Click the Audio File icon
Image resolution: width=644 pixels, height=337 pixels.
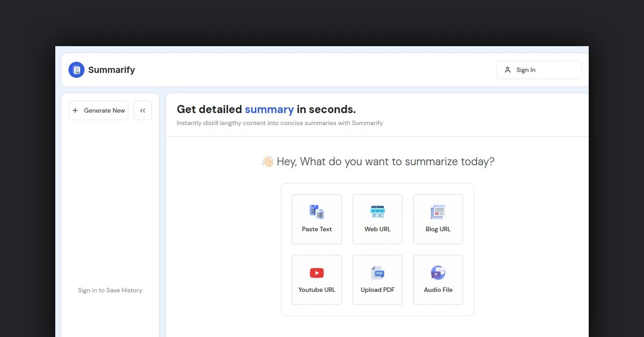click(438, 273)
